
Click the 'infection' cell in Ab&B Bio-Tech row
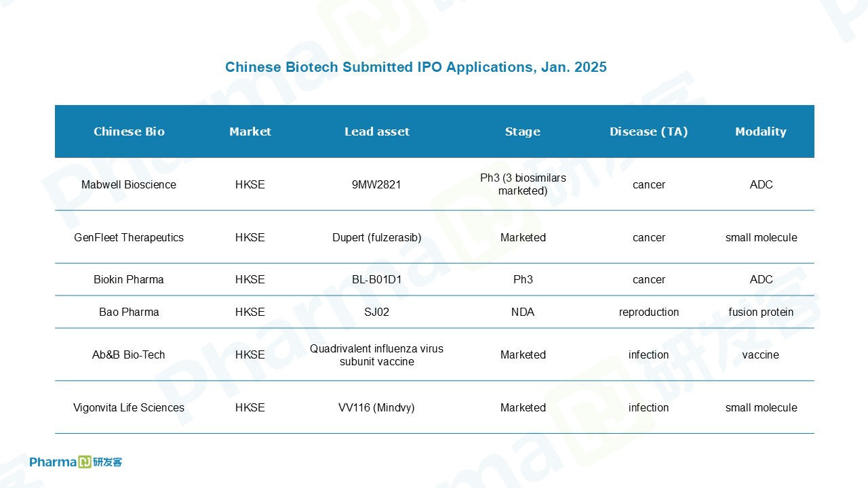point(649,354)
